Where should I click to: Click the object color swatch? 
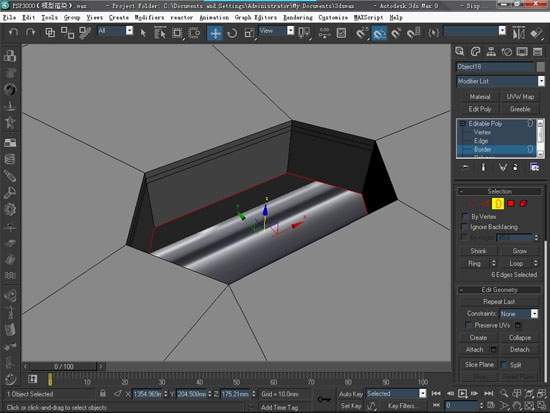[x=541, y=67]
